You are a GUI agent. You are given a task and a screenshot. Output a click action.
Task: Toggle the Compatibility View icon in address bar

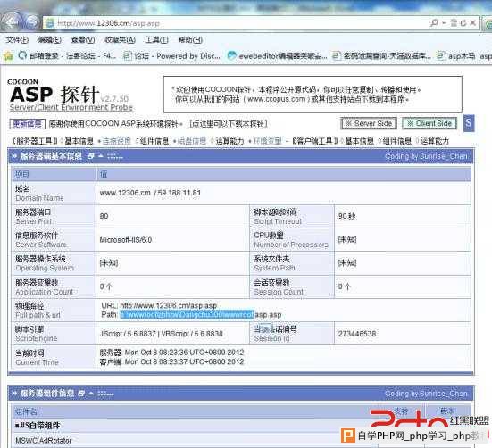point(454,22)
